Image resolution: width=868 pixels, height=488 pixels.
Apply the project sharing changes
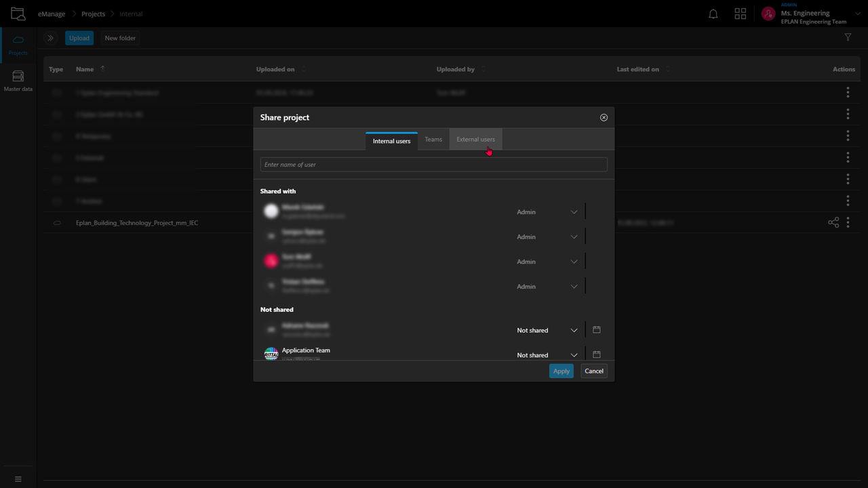click(561, 371)
